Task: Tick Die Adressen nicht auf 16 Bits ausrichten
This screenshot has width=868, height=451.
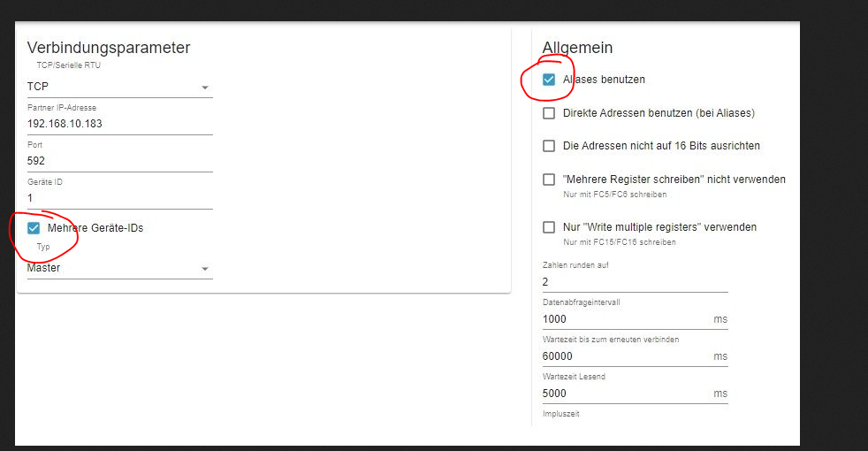Action: pyautogui.click(x=549, y=146)
